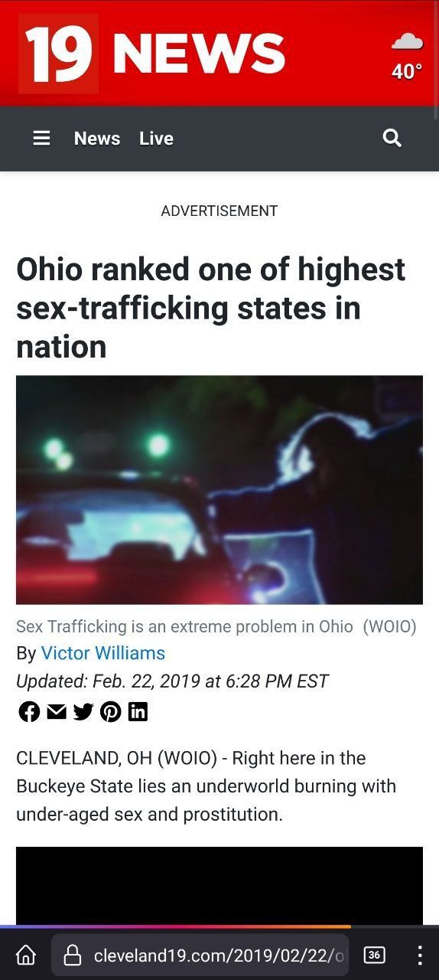Go to the News section
Screen dimensions: 439x980
(97, 139)
